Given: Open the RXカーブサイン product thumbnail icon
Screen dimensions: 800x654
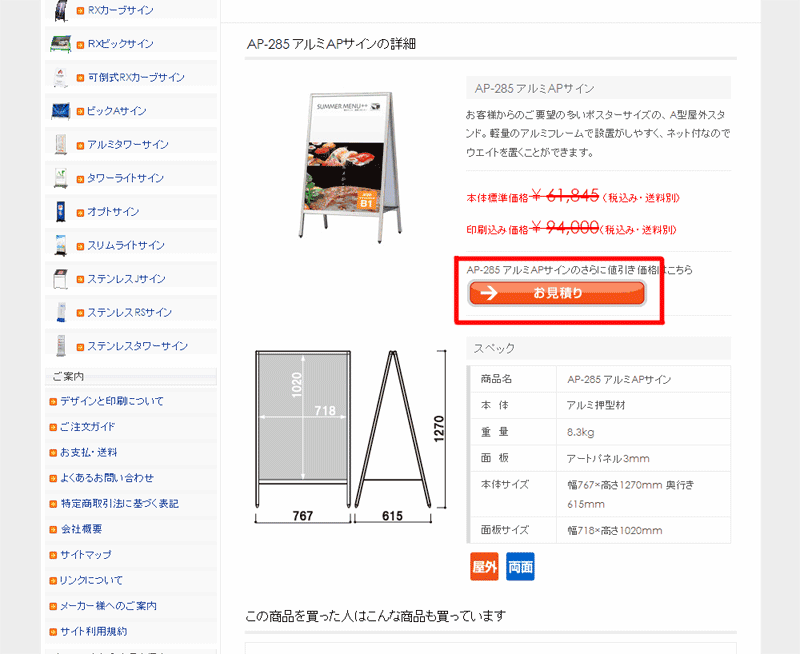Looking at the screenshot, I should pyautogui.click(x=61, y=10).
